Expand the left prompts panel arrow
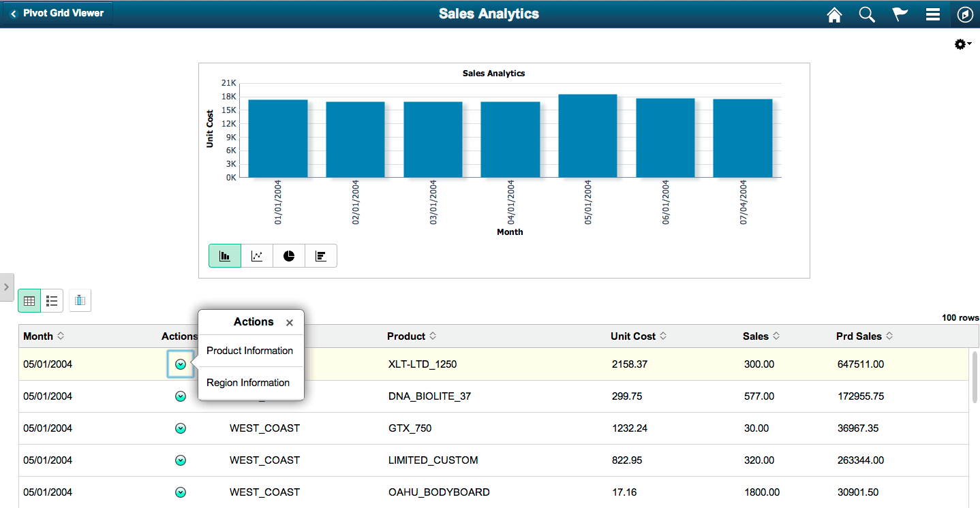Image resolution: width=980 pixels, height=508 pixels. 6,287
